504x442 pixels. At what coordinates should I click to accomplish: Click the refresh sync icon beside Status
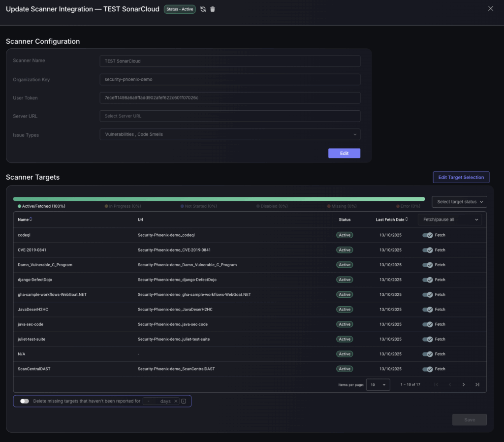203,9
